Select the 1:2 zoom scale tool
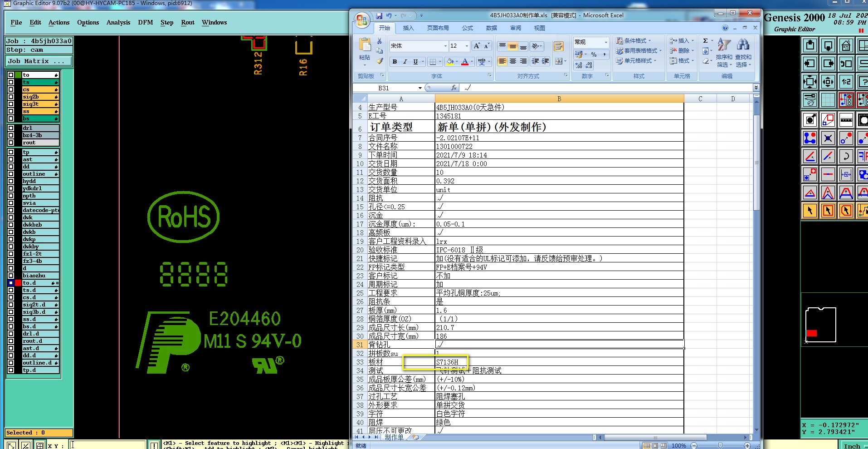 [846, 82]
